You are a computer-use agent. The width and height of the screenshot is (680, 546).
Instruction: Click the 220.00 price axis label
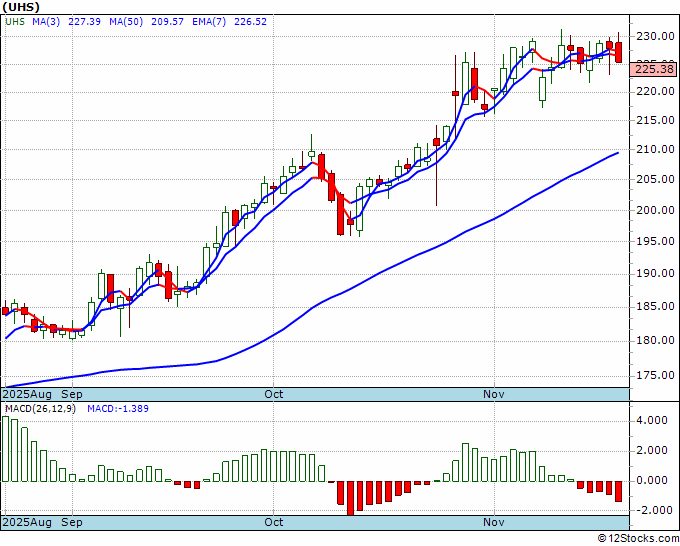(655, 92)
